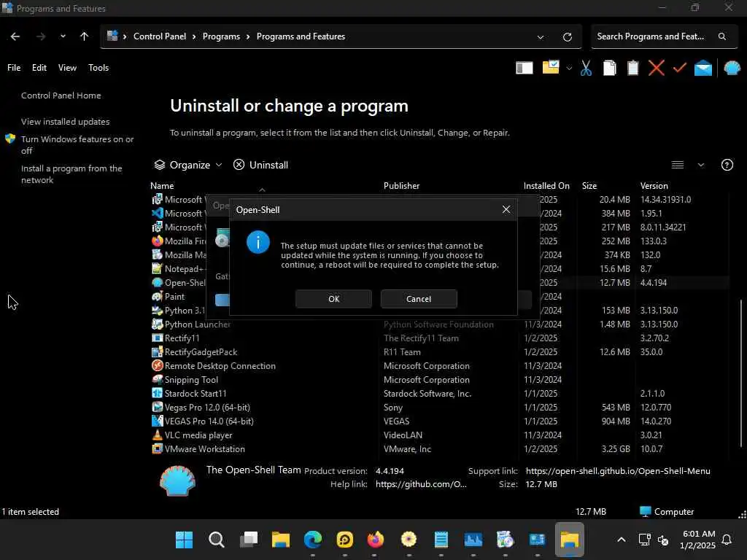Sort by the Publisher column header
Image resolution: width=747 pixels, height=560 pixels.
point(402,186)
